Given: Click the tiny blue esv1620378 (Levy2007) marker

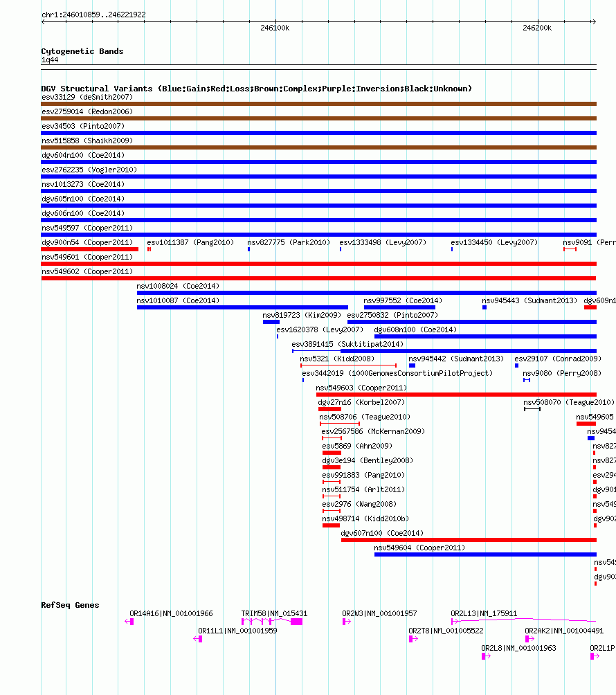Looking at the screenshot, I should click(x=278, y=337).
